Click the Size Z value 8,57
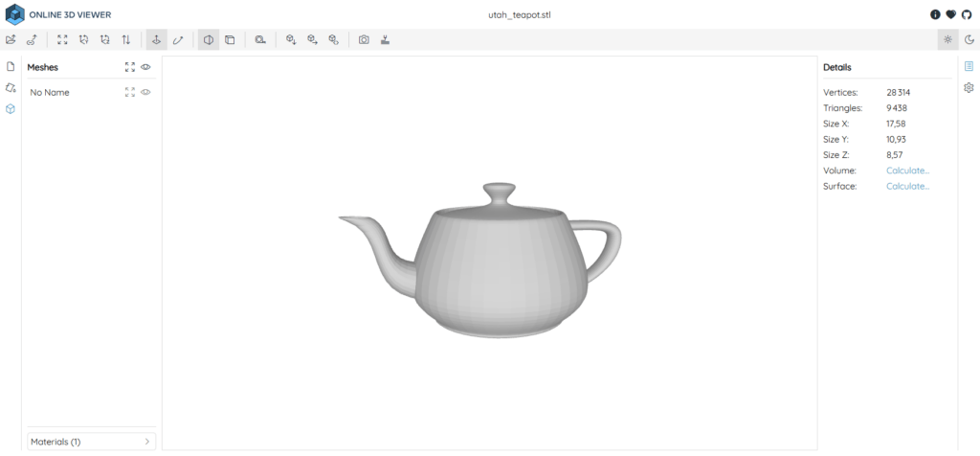The height and width of the screenshot is (456, 980). tap(895, 155)
